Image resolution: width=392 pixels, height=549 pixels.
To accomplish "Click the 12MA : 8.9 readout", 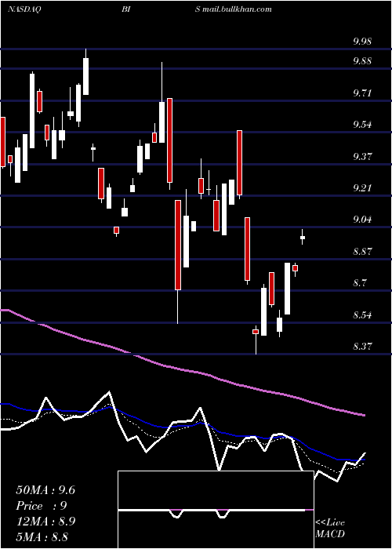I will point(45,521).
